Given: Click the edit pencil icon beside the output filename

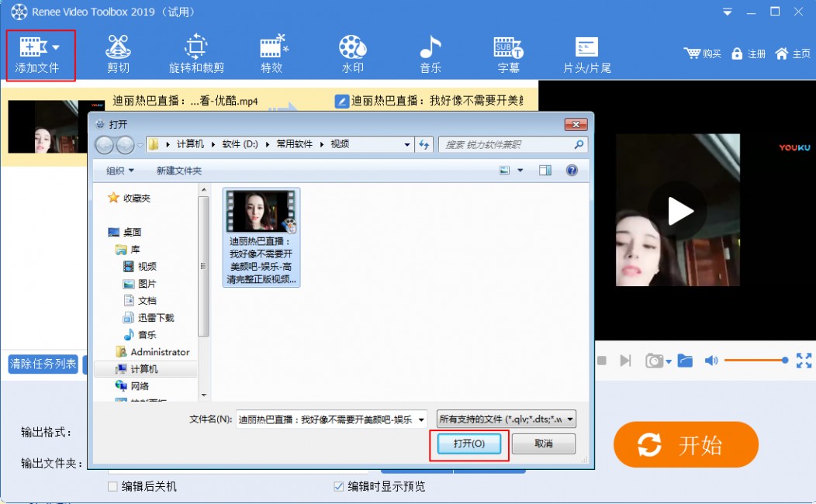Looking at the screenshot, I should (x=341, y=101).
